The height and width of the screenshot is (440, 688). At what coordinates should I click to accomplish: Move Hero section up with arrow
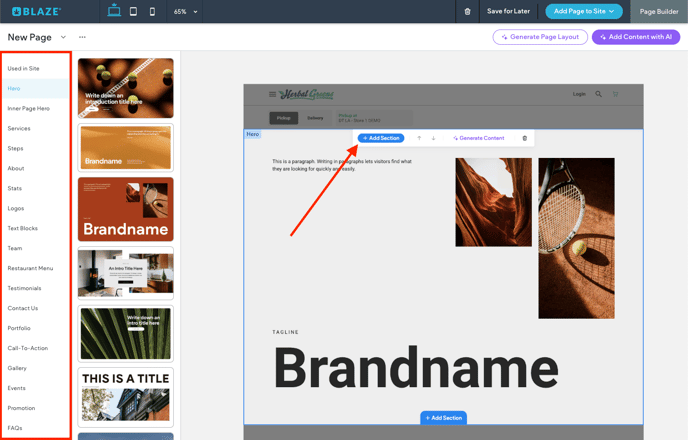click(419, 138)
